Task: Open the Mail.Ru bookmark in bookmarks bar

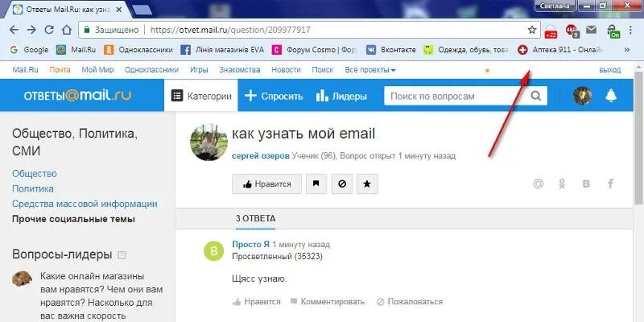Action: 76,50
